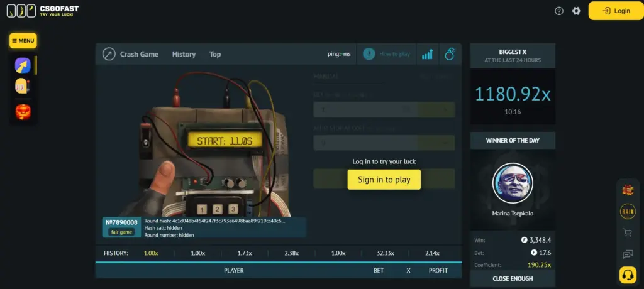Click the 190.25x coefficient value
This screenshot has height=289, width=644.
539,264
